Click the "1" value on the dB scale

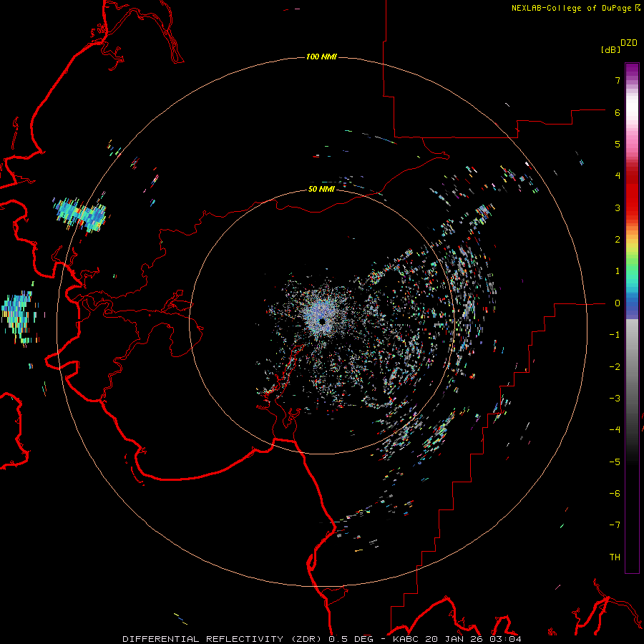618,271
